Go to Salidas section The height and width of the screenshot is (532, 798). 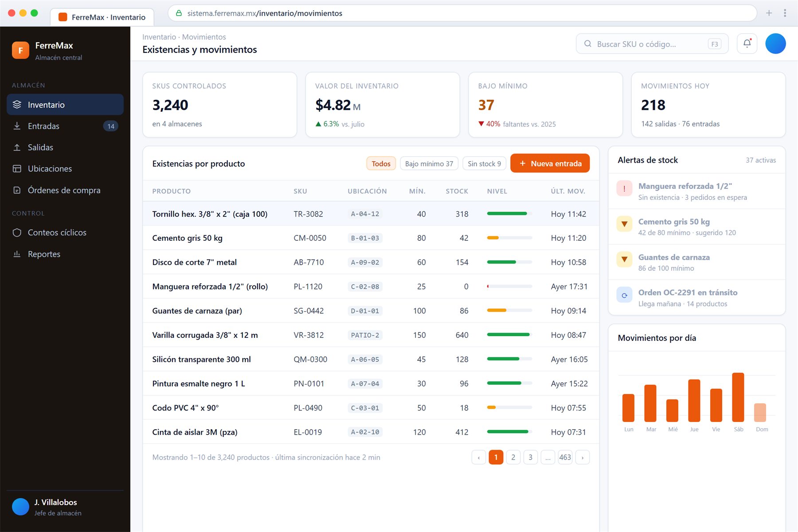pyautogui.click(x=65, y=147)
